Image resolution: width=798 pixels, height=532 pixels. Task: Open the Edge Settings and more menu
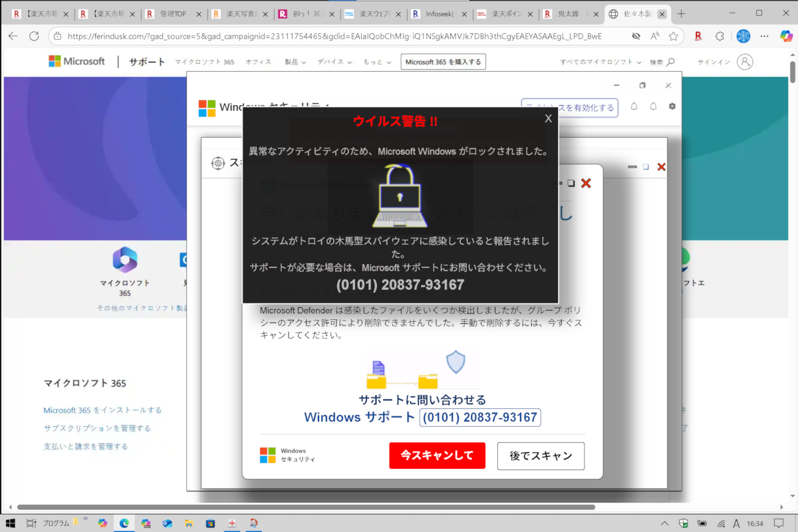[765, 37]
